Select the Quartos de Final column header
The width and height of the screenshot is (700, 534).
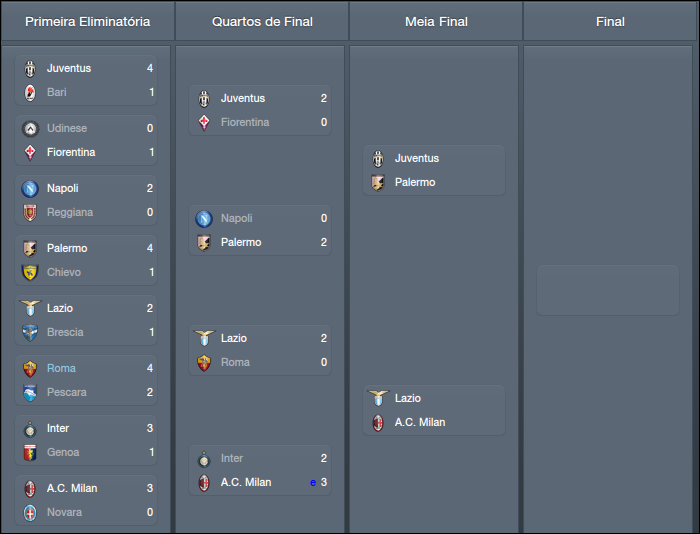pyautogui.click(x=262, y=21)
